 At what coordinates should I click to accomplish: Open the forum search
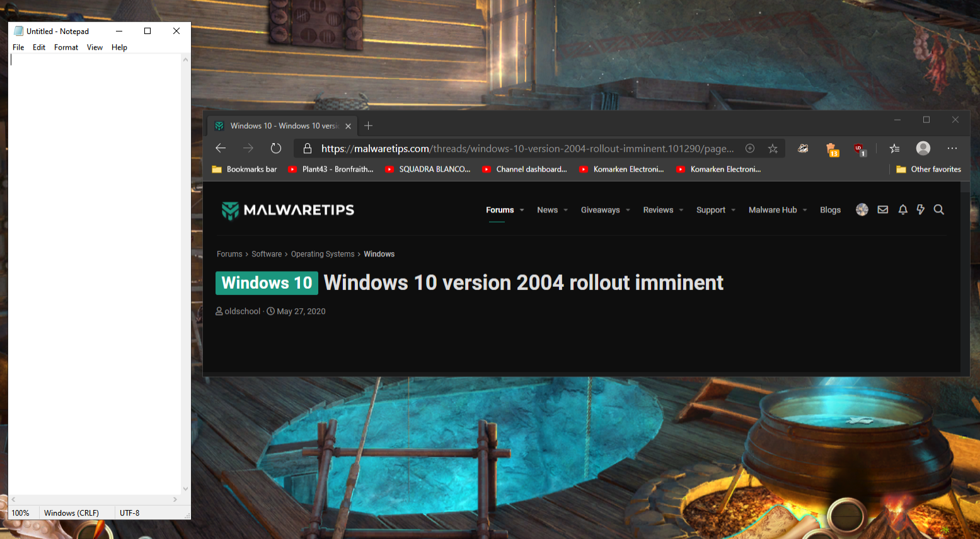coord(939,210)
